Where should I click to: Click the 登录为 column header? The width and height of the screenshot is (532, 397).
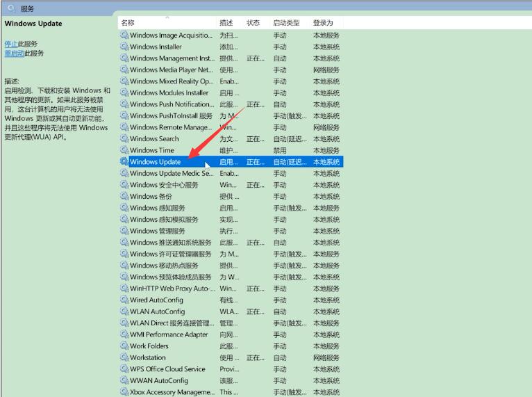pos(323,23)
